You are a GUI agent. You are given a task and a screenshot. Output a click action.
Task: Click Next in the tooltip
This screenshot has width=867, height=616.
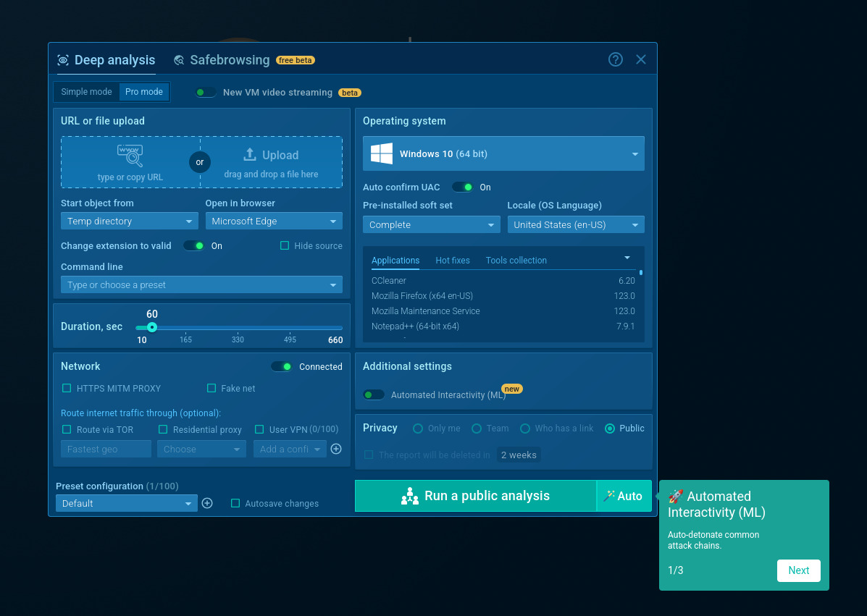tap(798, 570)
